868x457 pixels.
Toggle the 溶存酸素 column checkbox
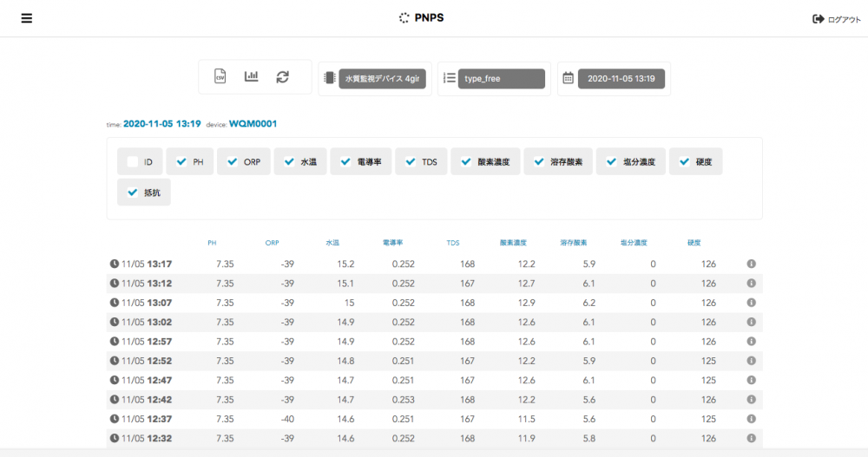(x=539, y=161)
